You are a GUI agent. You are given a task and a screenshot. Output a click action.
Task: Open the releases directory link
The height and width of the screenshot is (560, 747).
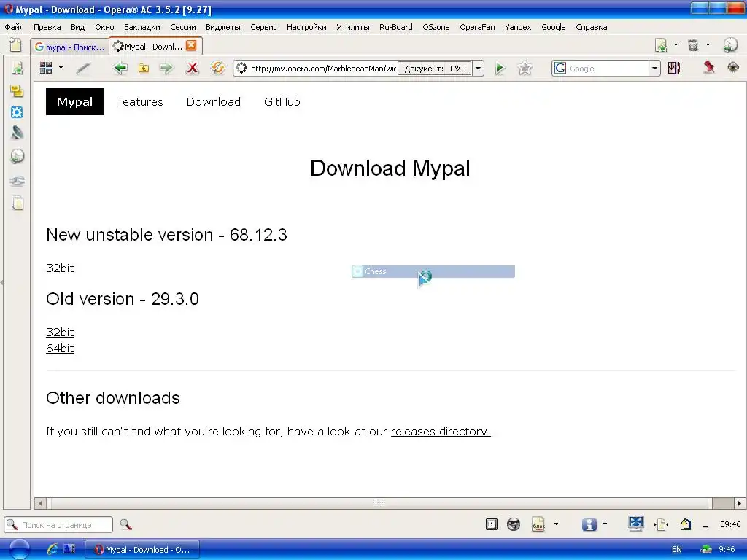click(x=441, y=432)
